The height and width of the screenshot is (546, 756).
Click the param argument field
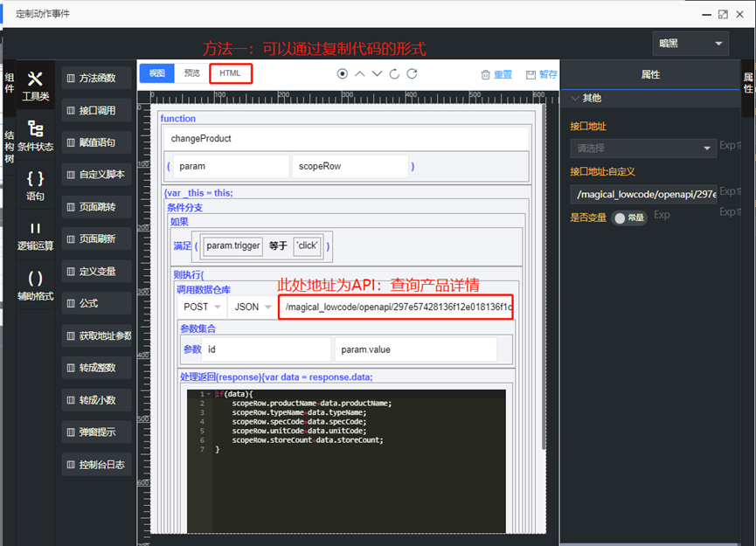[231, 166]
